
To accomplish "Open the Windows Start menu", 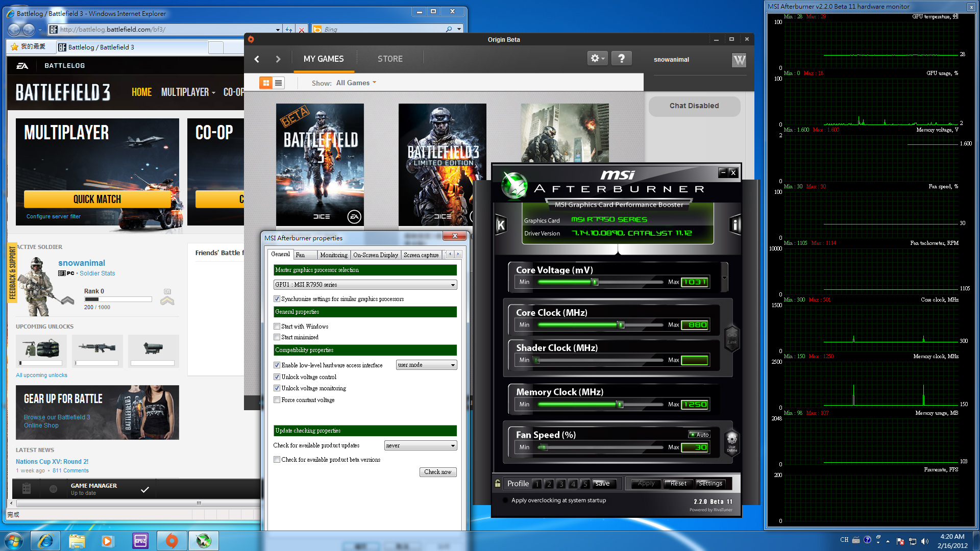I will pos(14,541).
